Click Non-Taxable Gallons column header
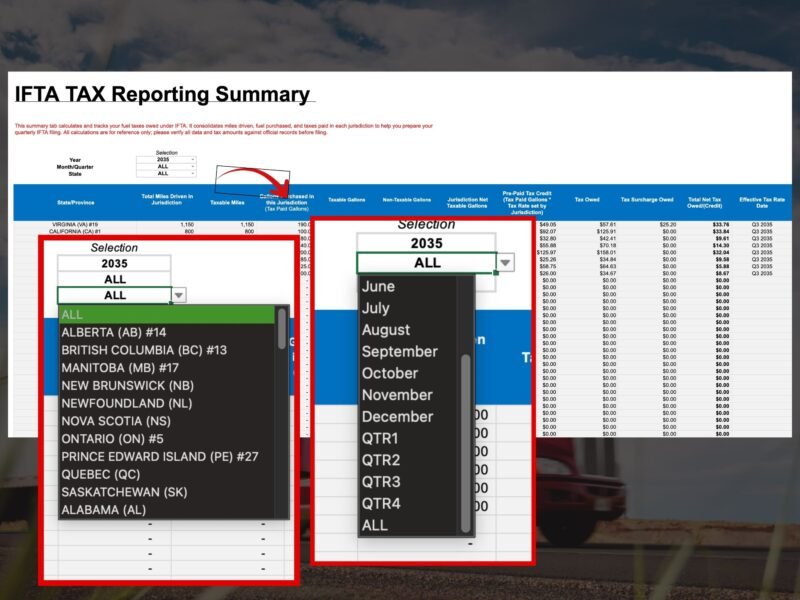 tap(407, 200)
